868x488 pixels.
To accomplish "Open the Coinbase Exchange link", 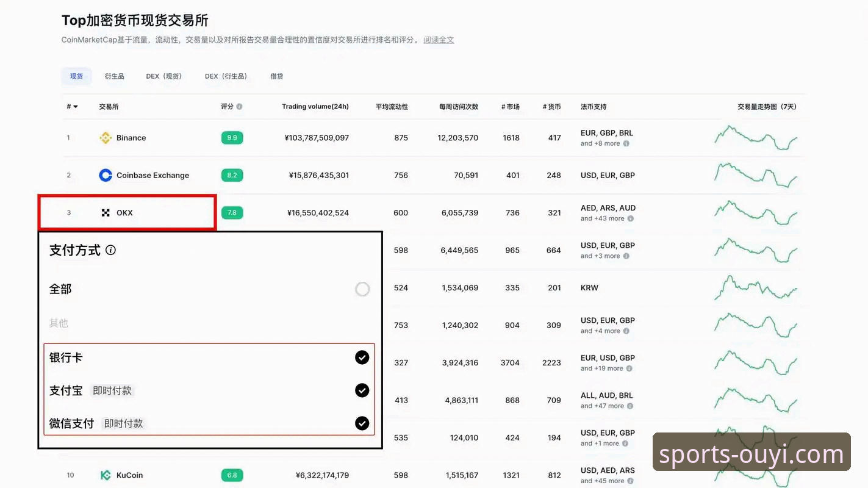I will coord(152,175).
